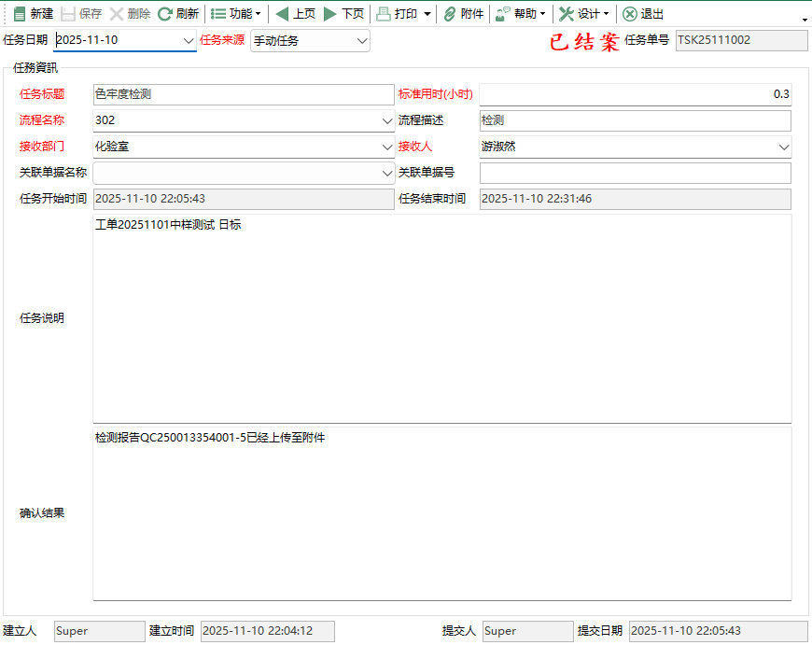This screenshot has height=645, width=812.
Task: Click the 删除 (Delete) toolbar icon
Action: [117, 14]
